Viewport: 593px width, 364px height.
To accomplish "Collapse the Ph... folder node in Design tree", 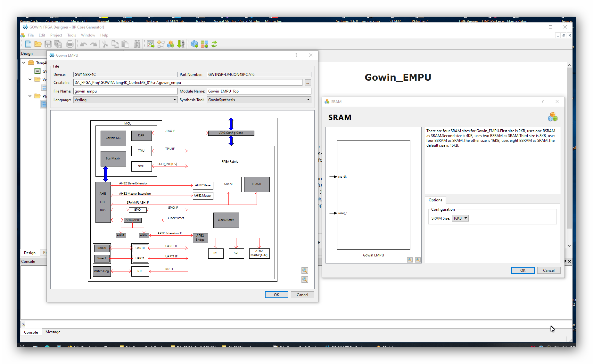I will click(30, 96).
